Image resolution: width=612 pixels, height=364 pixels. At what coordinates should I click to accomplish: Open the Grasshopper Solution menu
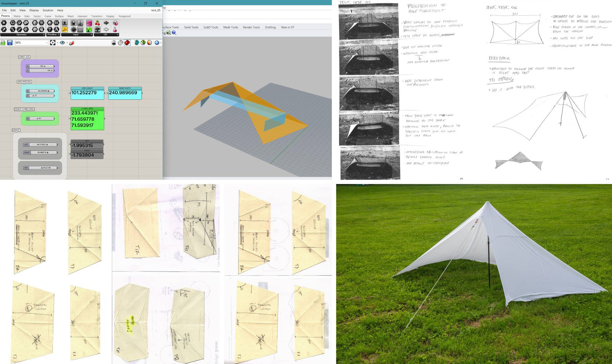point(48,10)
